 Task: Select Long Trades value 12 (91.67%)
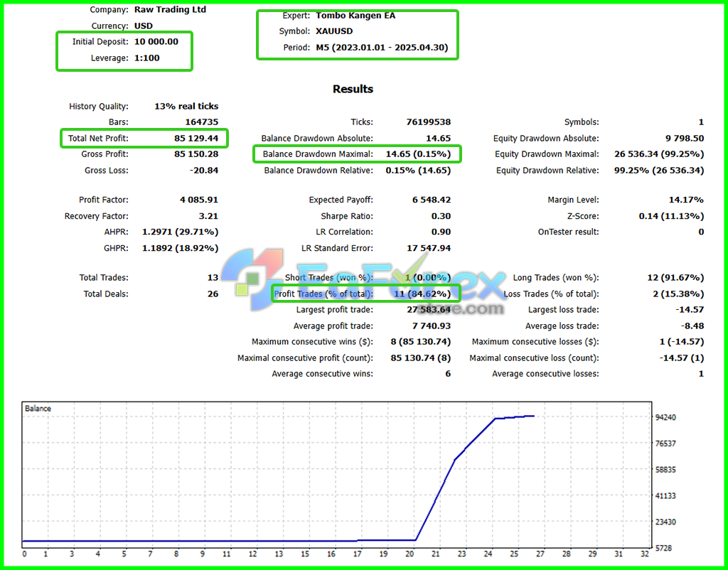pos(675,278)
